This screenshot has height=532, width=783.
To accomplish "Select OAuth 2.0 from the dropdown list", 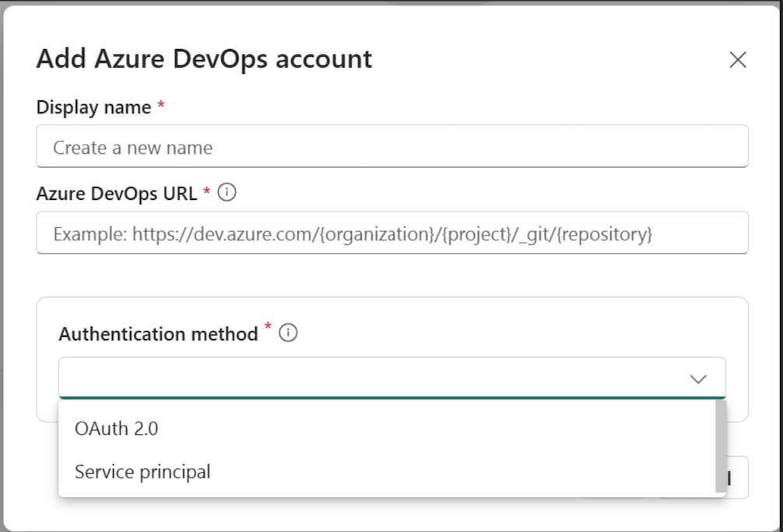I will pyautogui.click(x=117, y=428).
